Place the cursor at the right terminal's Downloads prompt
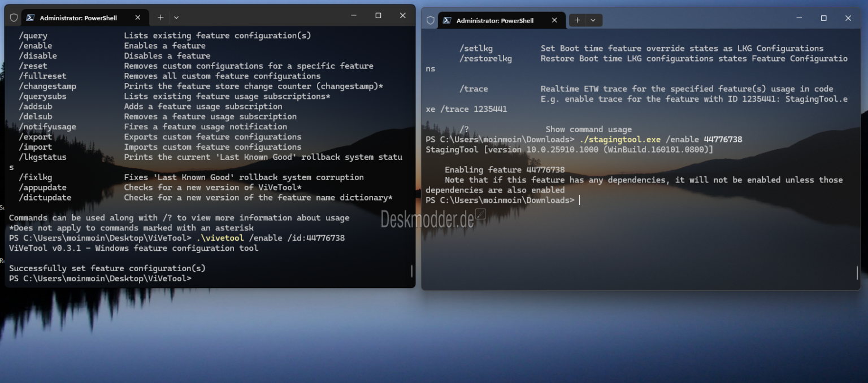Screen dimensions: 868x383 [x=579, y=200]
